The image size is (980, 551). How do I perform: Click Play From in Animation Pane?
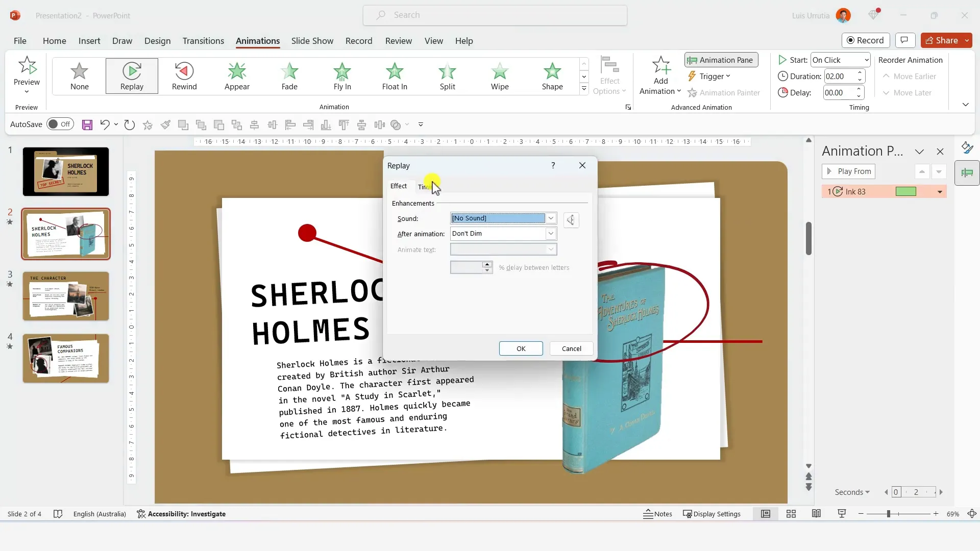point(848,171)
